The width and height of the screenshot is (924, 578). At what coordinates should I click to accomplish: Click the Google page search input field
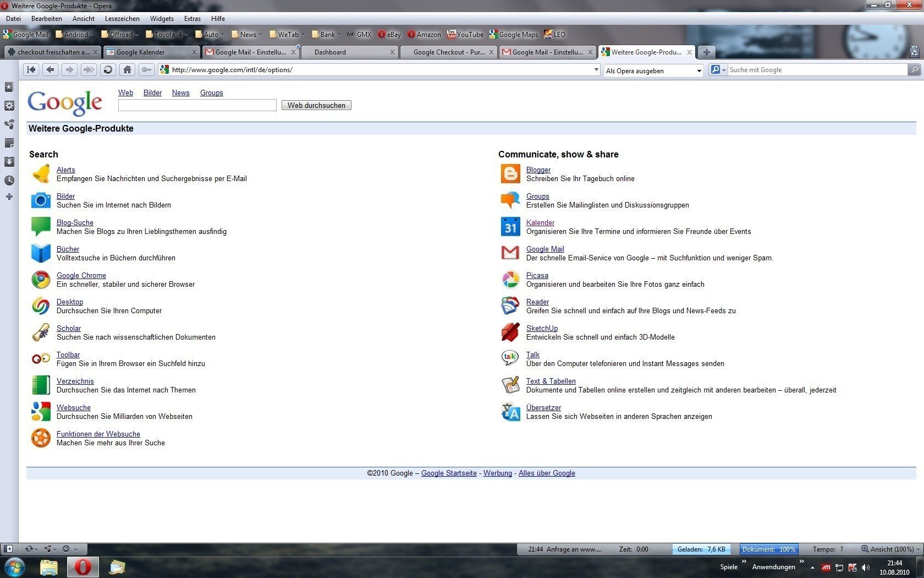coord(197,105)
